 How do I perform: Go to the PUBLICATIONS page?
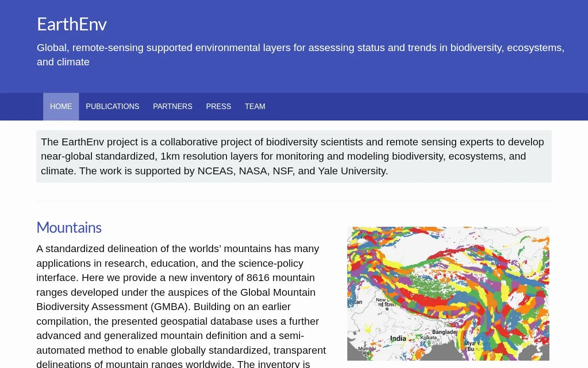(x=113, y=107)
